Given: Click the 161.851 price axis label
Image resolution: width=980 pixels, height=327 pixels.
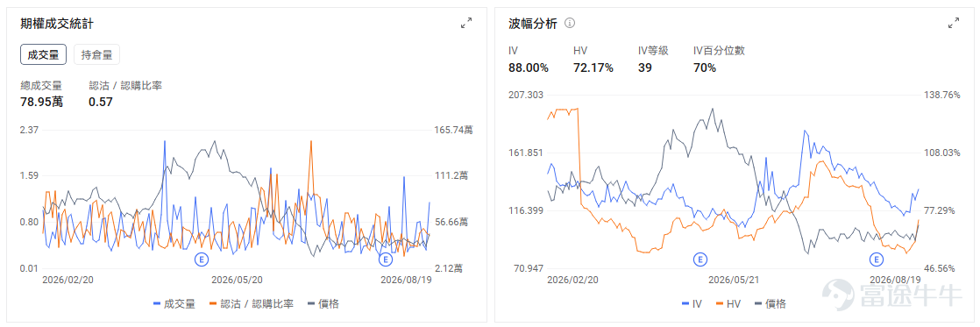Looking at the screenshot, I should [x=526, y=153].
